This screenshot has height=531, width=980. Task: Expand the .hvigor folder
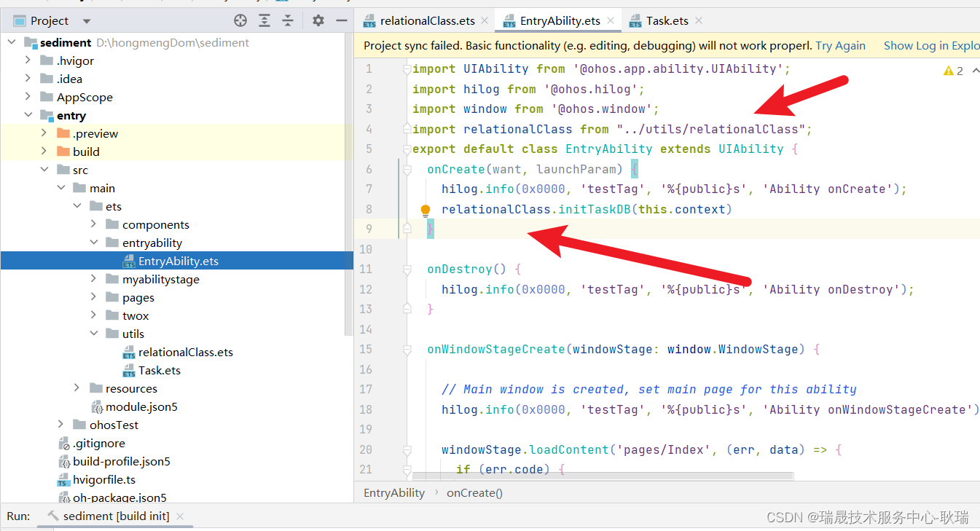pos(28,60)
